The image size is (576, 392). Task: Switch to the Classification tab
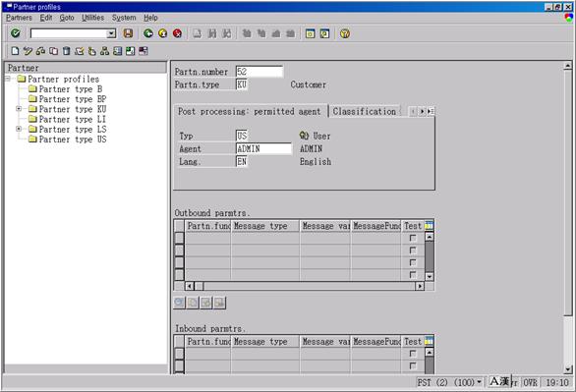pyautogui.click(x=365, y=111)
